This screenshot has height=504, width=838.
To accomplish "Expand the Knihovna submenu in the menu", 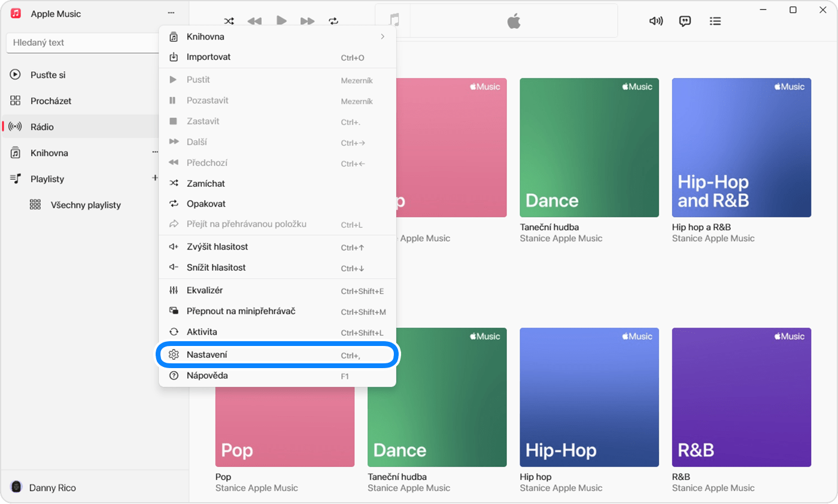I will [x=277, y=37].
